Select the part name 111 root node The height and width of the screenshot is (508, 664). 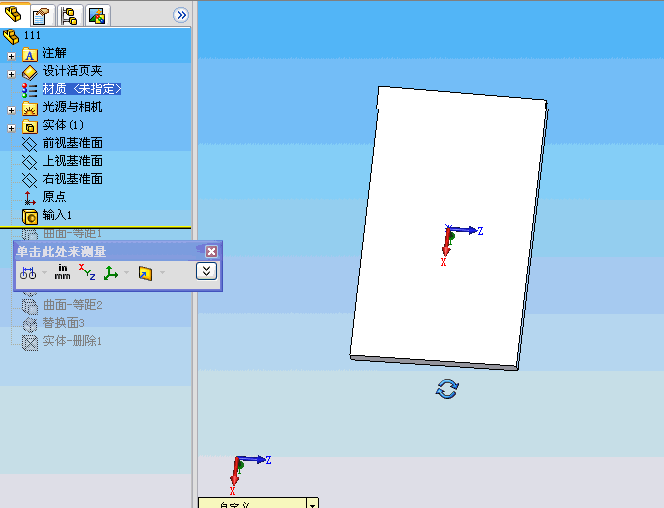pyautogui.click(x=32, y=36)
